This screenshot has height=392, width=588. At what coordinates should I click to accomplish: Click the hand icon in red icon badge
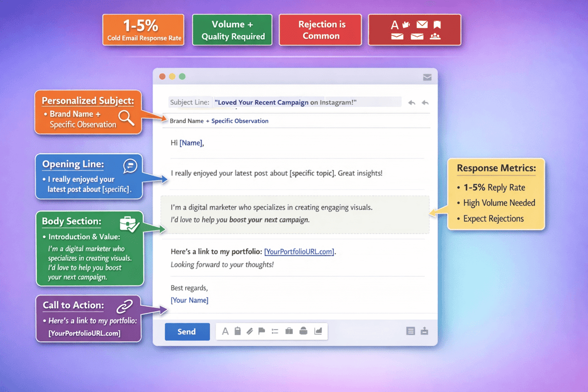point(406,25)
